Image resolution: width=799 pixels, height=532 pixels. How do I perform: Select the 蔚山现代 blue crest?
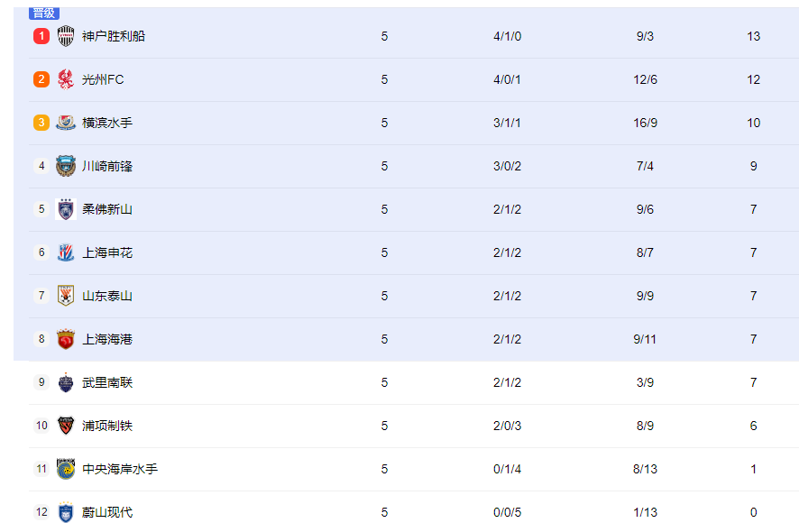(x=65, y=512)
